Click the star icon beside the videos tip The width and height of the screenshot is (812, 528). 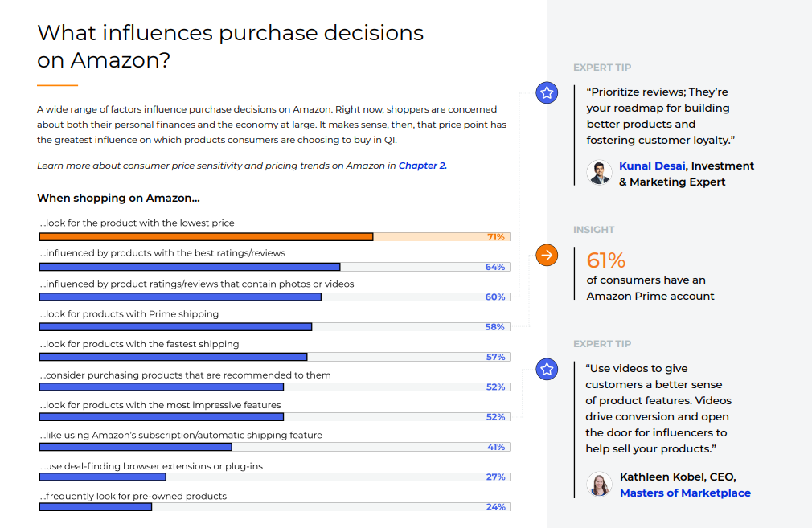pos(547,370)
